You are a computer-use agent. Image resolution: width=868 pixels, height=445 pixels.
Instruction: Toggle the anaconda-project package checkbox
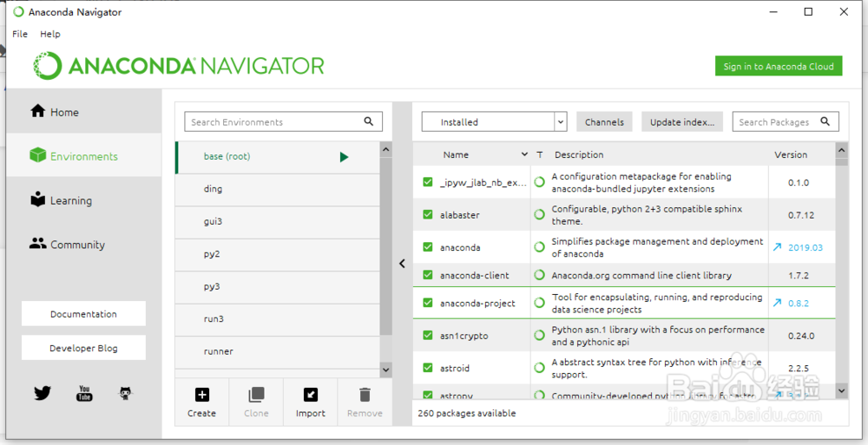427,303
